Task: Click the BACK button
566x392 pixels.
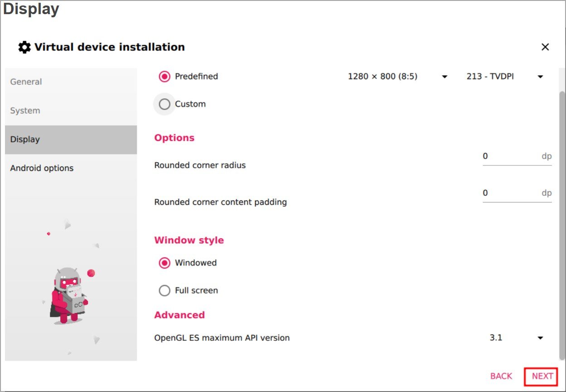Action: [501, 376]
